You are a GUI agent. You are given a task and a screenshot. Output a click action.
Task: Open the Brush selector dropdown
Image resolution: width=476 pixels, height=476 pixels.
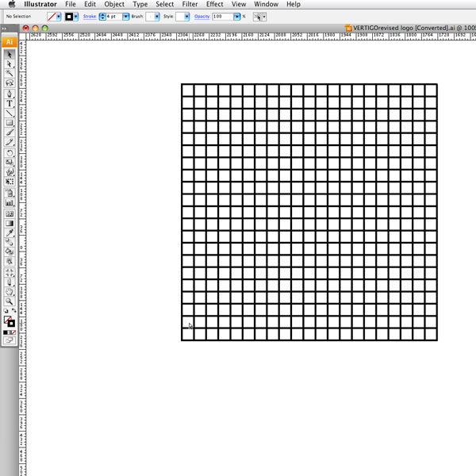pyautogui.click(x=156, y=16)
